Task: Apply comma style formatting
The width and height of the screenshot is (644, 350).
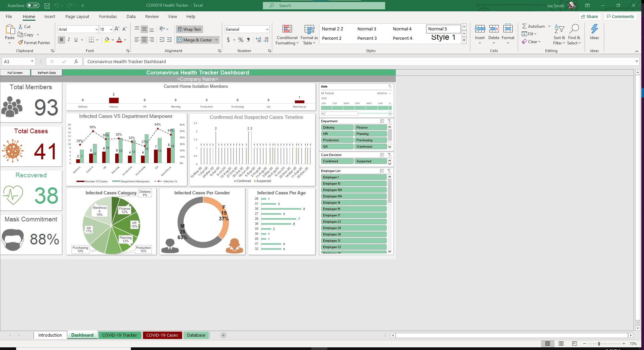Action: click(248, 40)
